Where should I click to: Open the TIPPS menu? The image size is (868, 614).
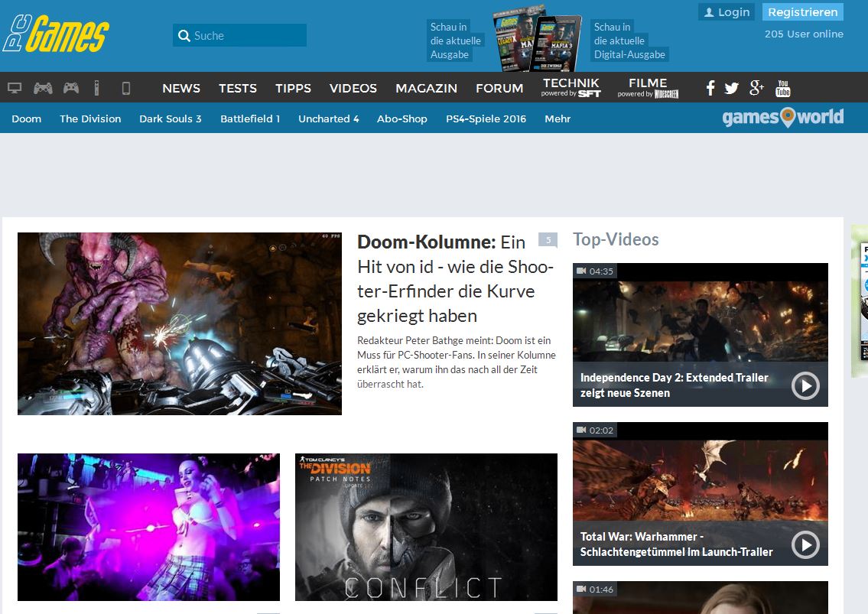293,88
